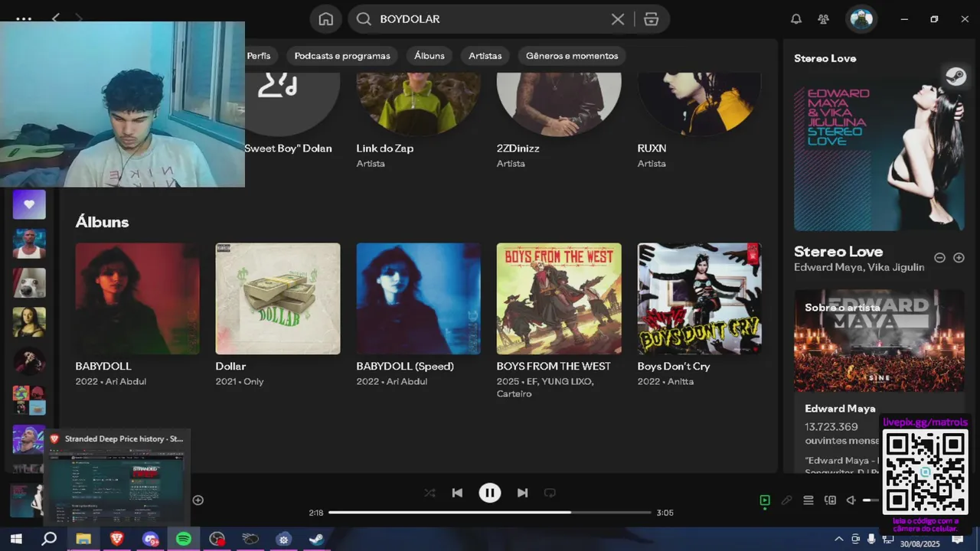Skip to previous track
The image size is (980, 551).
[457, 493]
